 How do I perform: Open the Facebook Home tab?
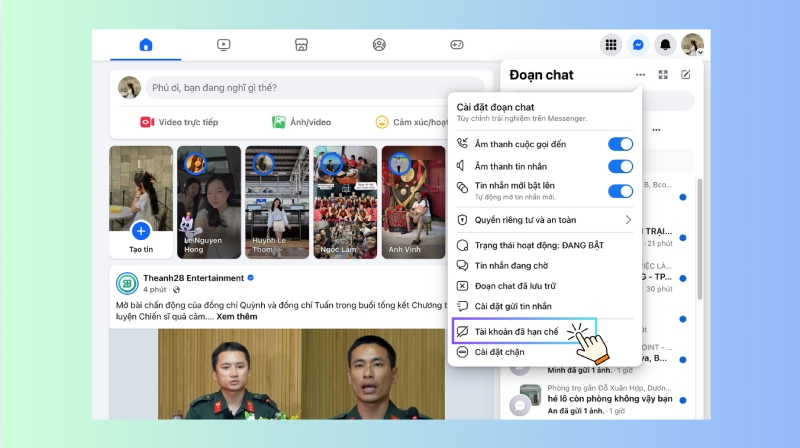pos(146,45)
